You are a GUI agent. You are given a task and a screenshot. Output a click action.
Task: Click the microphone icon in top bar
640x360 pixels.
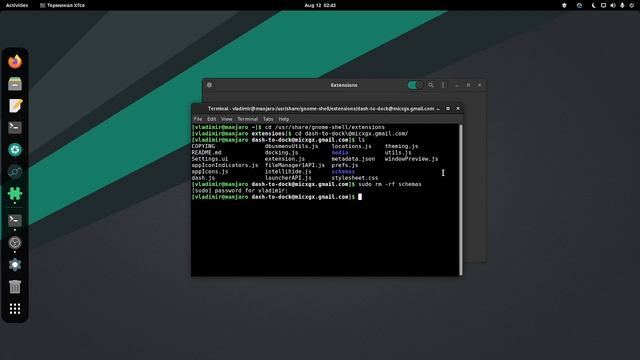tap(622, 5)
